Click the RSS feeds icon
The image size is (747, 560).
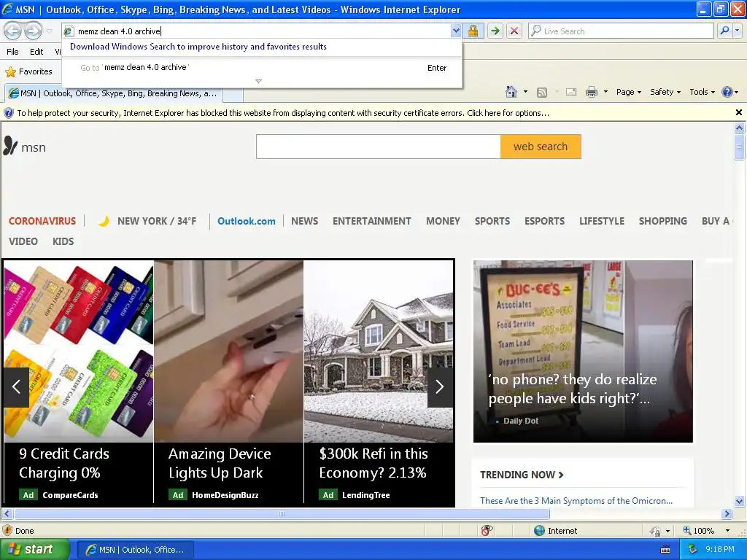[x=542, y=93]
